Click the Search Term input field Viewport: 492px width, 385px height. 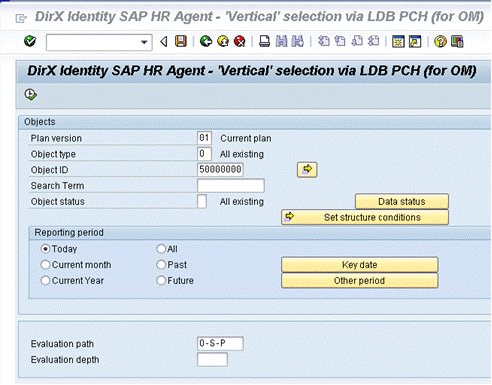tap(231, 186)
